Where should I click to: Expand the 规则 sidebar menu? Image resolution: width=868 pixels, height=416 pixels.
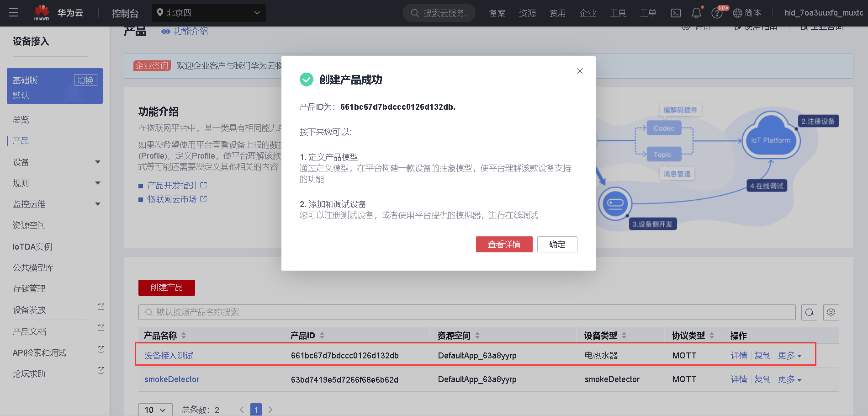pyautogui.click(x=97, y=183)
